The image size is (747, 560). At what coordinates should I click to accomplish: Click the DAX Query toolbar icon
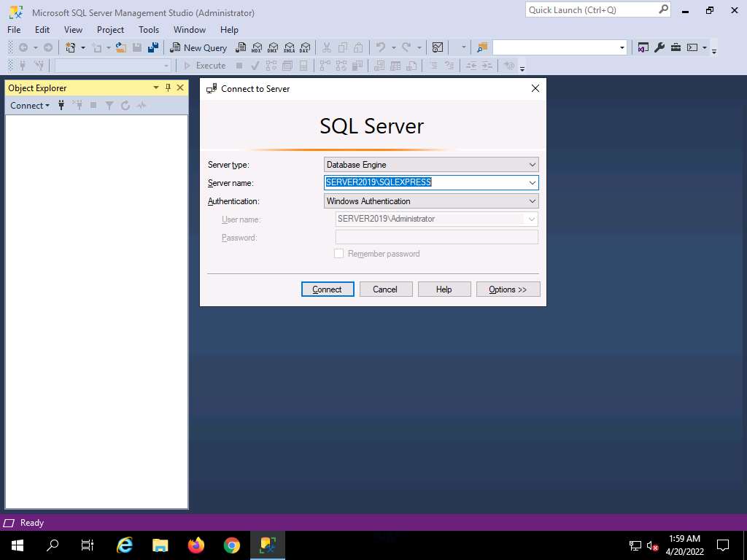point(305,47)
